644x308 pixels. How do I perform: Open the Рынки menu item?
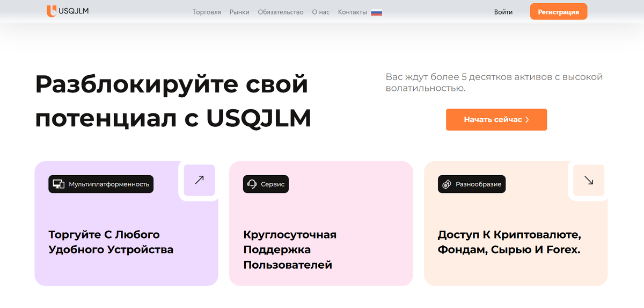pyautogui.click(x=239, y=12)
